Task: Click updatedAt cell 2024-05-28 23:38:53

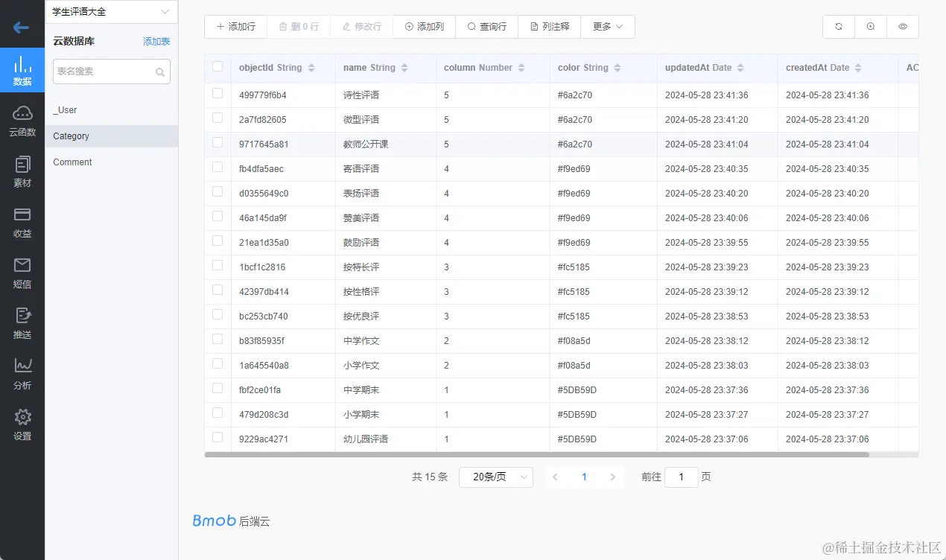Action: (707, 316)
